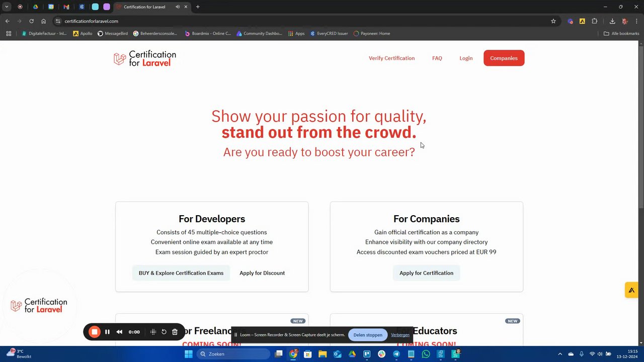Viewport: 644px width, 362px height.
Task: Open the Chrome apps grid in bookmarks bar
Action: [9, 34]
